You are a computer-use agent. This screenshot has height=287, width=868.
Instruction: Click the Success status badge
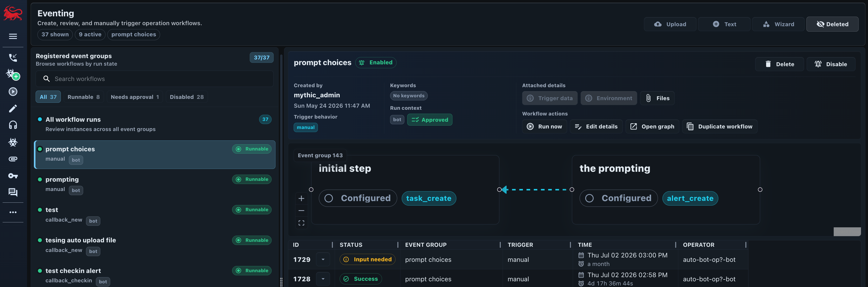coord(360,279)
